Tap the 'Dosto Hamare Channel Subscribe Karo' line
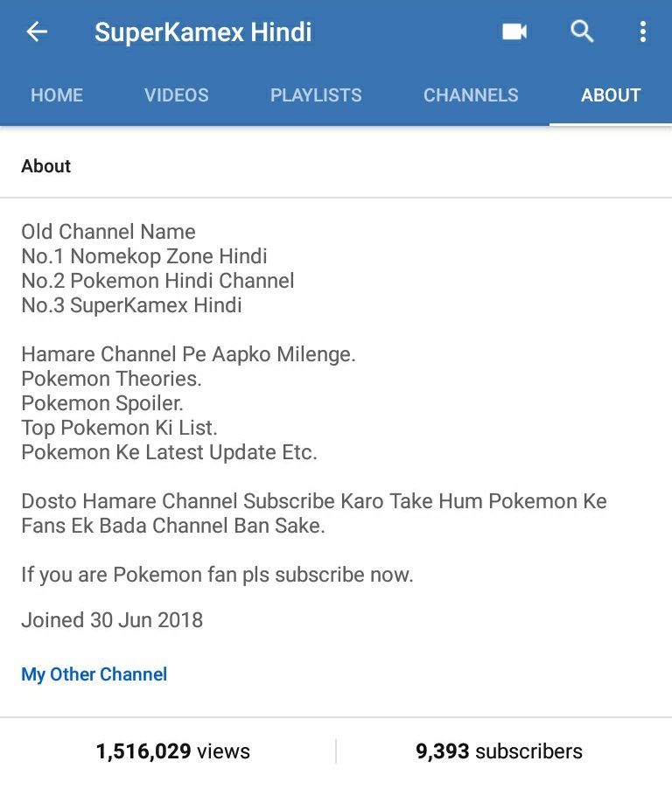 [314, 501]
